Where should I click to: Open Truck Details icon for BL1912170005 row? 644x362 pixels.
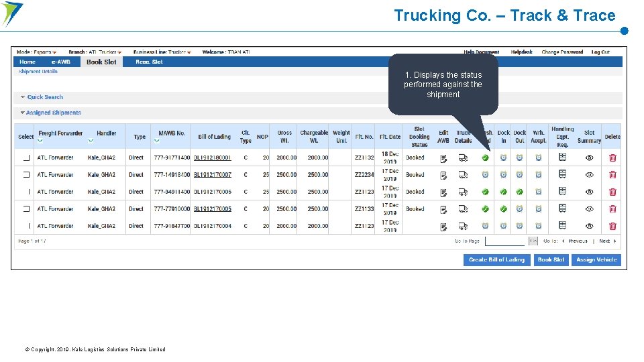point(464,209)
